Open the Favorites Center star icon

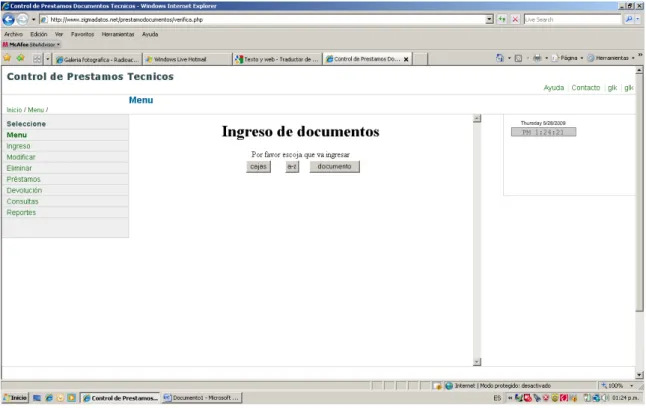[7, 59]
